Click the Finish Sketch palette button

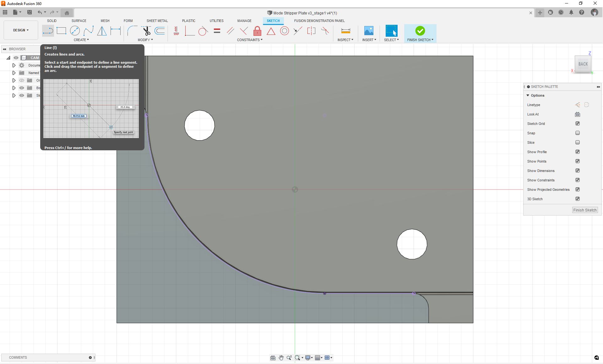click(584, 210)
